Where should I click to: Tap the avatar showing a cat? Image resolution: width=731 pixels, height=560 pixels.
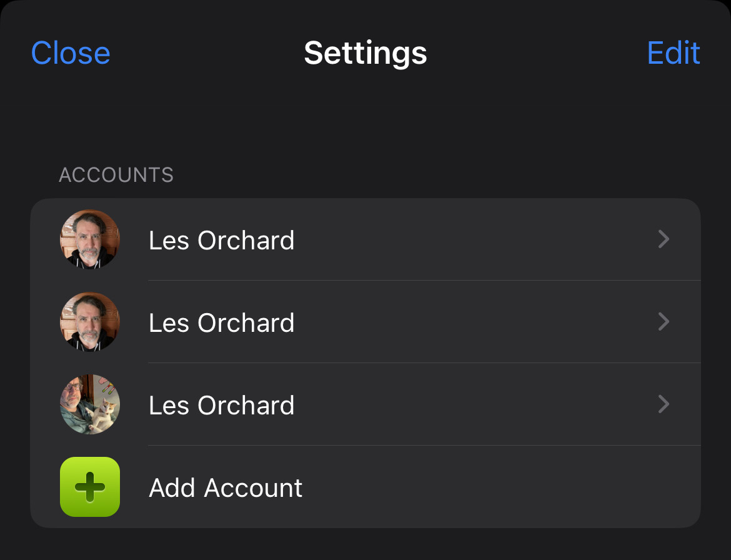(90, 404)
